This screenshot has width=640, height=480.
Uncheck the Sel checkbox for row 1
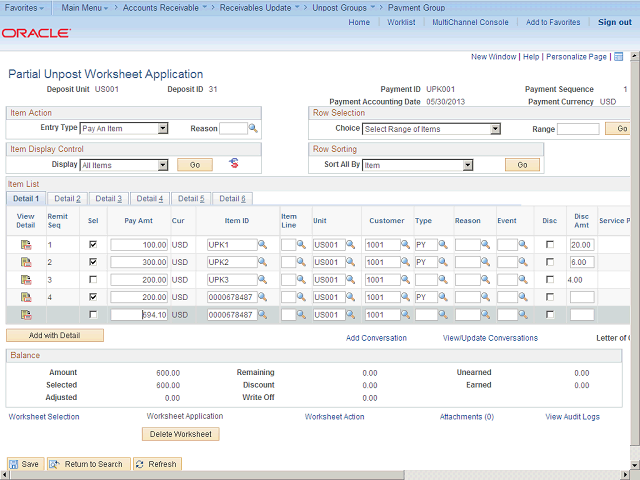pos(93,244)
